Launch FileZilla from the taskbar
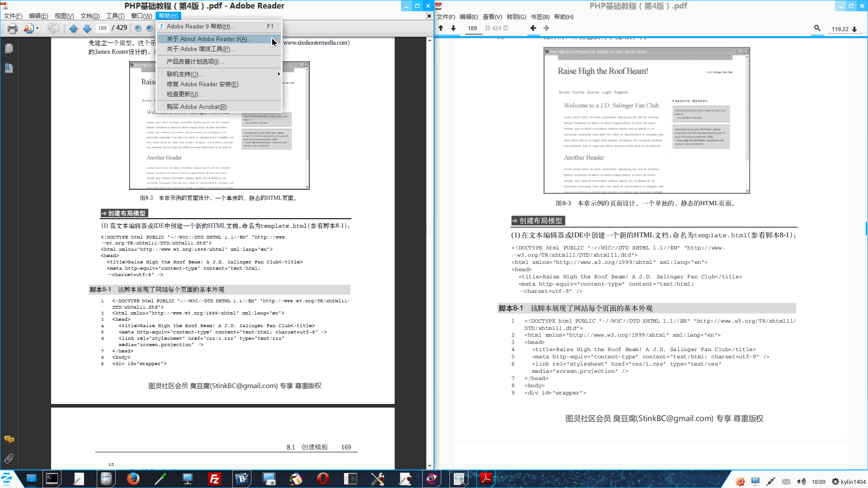Screen dimensions: 868x488 pyautogui.click(x=215, y=479)
